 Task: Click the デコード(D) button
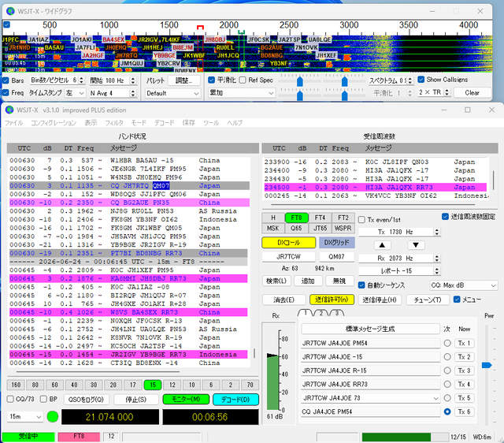coord(235,399)
